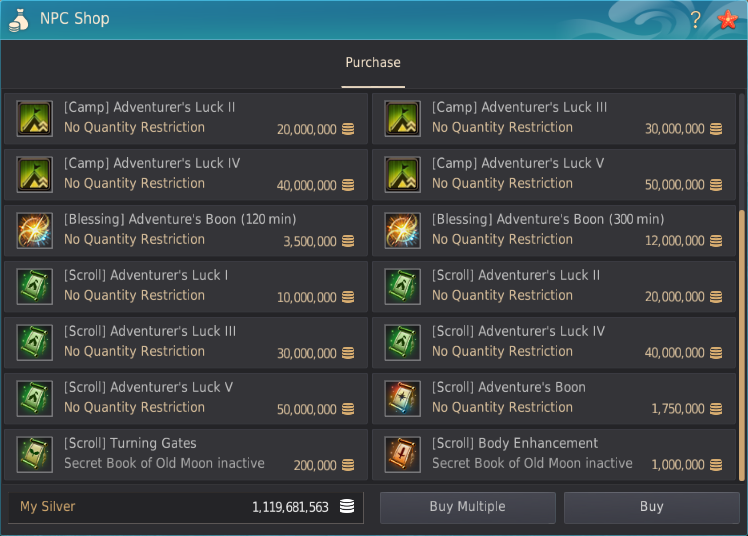Screen dimensions: 748x536
Task: Select Blessing Adventure's Boon 120 min icon
Action: click(x=35, y=231)
